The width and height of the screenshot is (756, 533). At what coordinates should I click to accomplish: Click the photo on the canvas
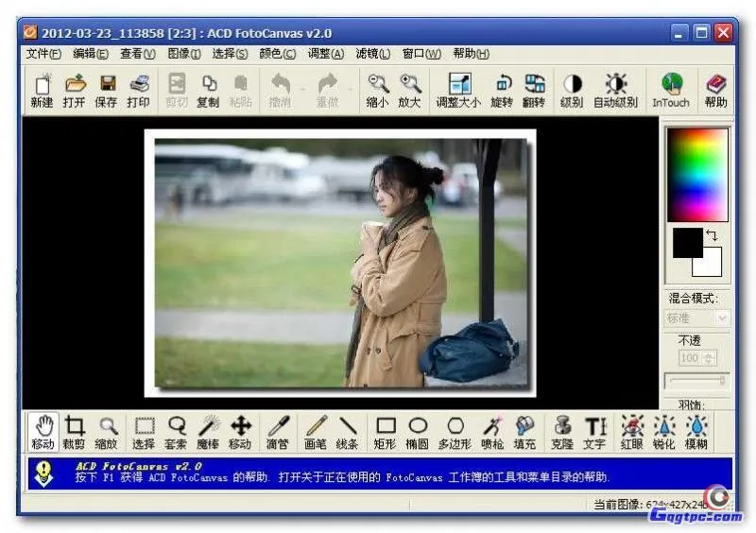pos(340,263)
